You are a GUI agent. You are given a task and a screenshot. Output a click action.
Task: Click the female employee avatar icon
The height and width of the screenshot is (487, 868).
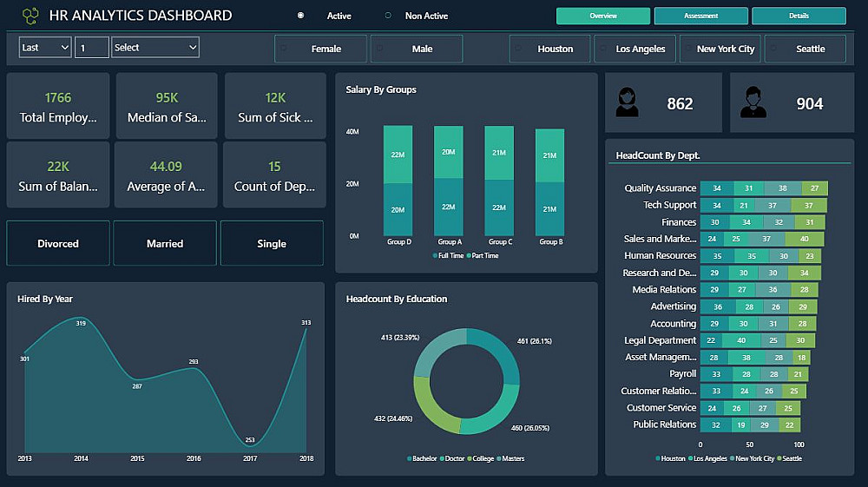coord(627,102)
